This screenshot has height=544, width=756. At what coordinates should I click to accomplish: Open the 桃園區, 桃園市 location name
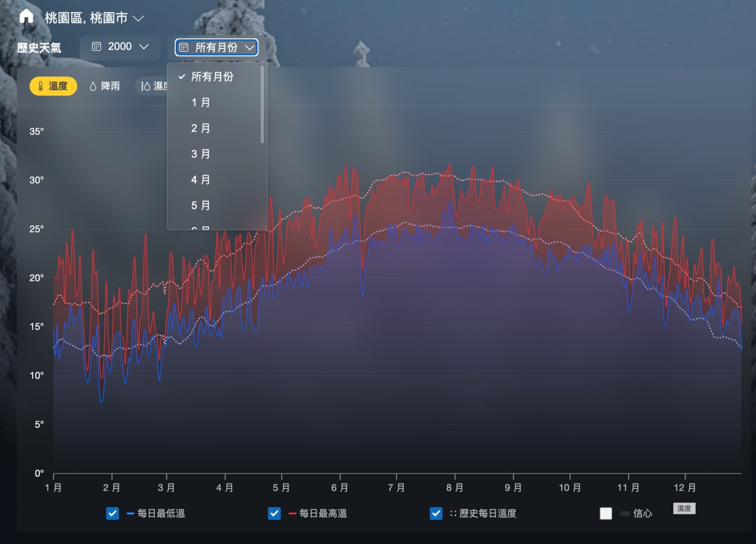86,18
